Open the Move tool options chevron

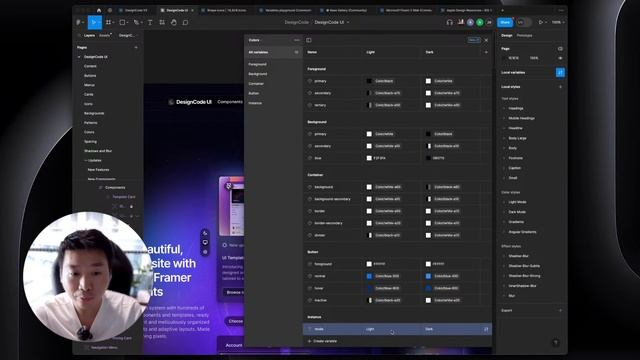99,22
